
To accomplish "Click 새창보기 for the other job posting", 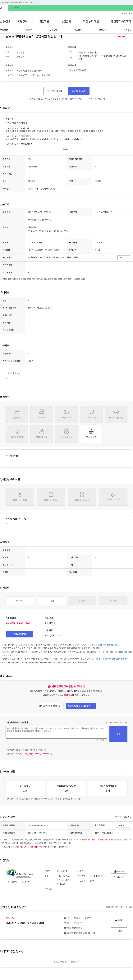I will (119, 931).
